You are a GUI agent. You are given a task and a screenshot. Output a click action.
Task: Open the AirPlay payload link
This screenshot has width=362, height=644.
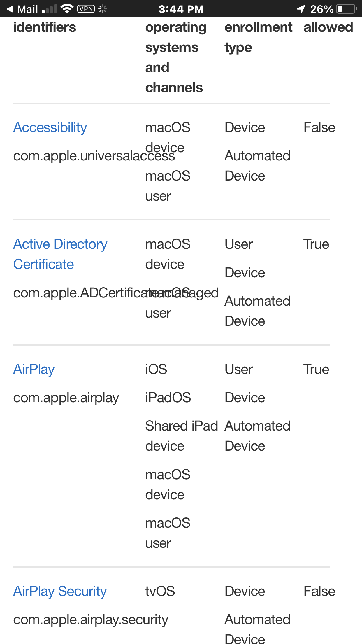tap(34, 370)
